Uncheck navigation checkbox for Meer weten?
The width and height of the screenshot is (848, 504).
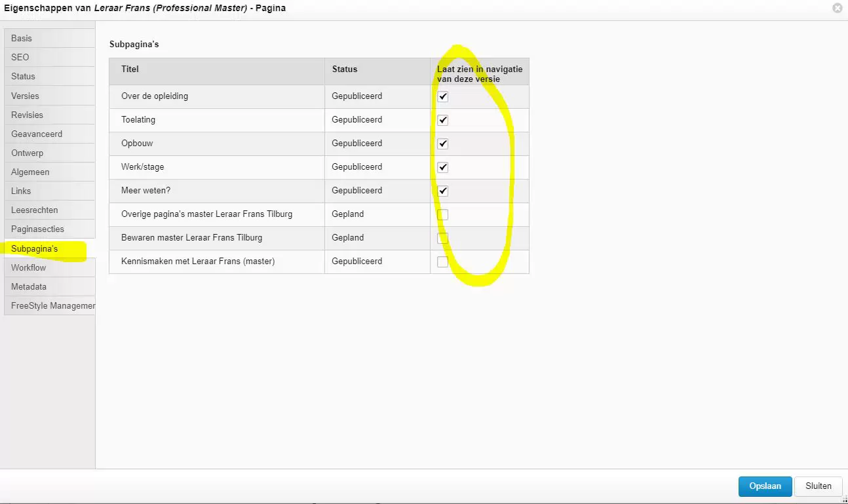(x=443, y=191)
